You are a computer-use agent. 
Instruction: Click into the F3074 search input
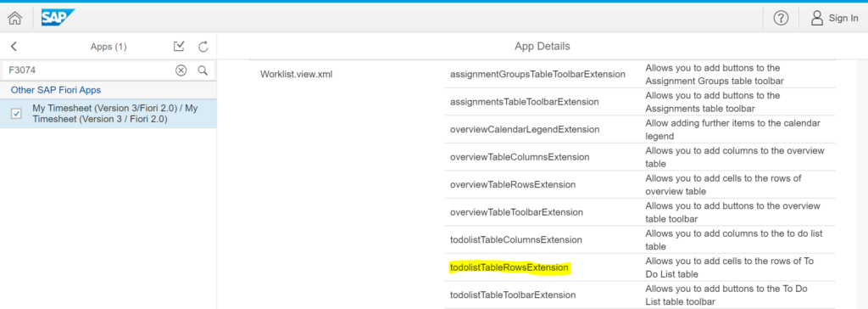pyautogui.click(x=88, y=70)
